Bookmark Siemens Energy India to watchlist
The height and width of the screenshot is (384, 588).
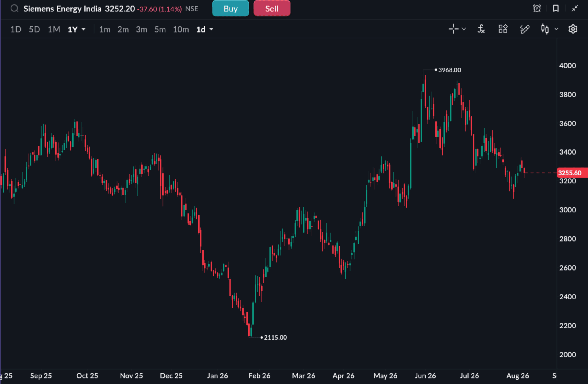[x=556, y=9]
